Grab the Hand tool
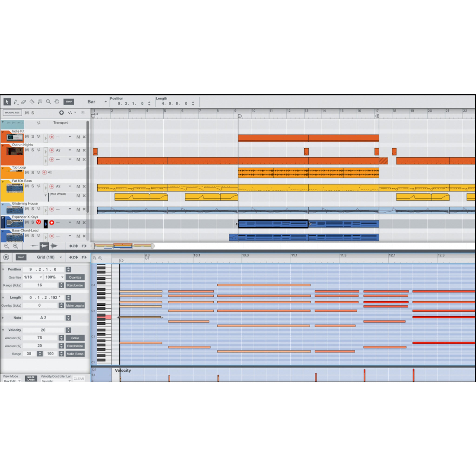 click(57, 102)
